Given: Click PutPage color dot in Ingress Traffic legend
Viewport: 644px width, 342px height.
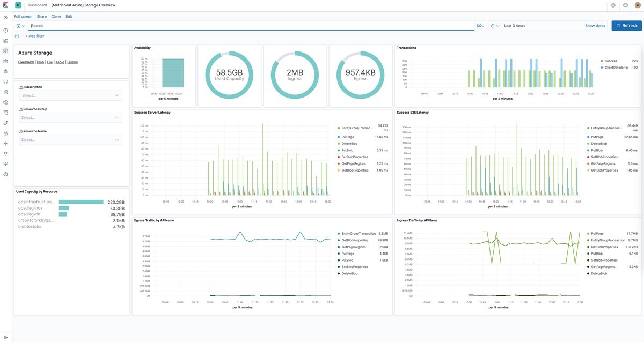Looking at the screenshot, I should [588, 234].
